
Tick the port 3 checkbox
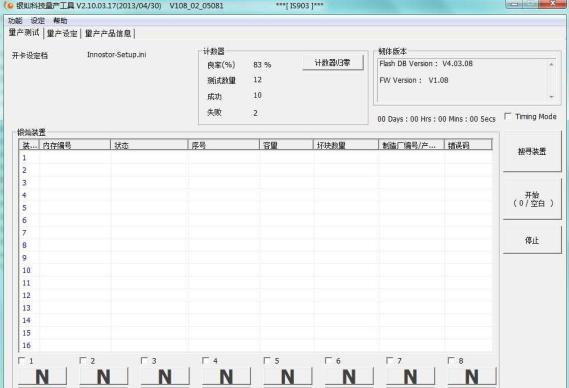[x=144, y=360]
